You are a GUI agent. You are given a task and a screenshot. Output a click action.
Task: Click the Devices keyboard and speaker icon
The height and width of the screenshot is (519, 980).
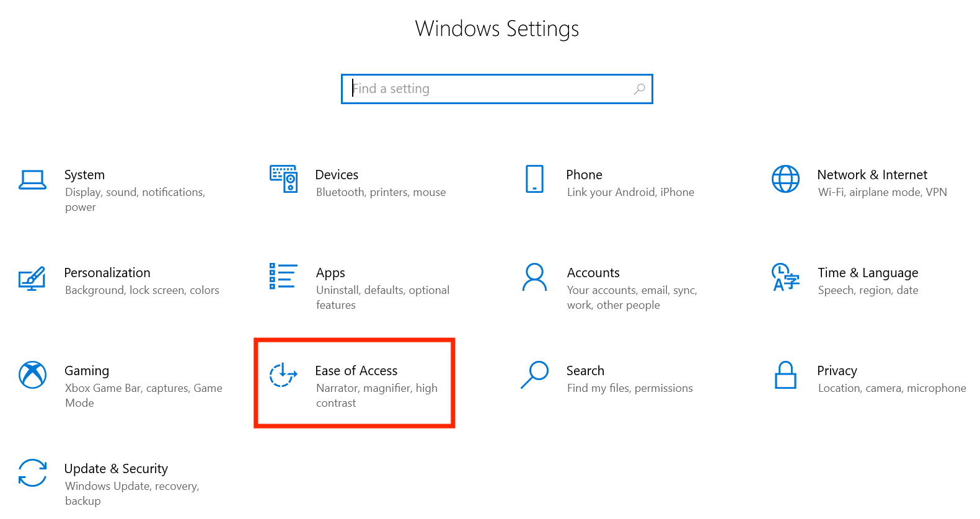(x=283, y=179)
